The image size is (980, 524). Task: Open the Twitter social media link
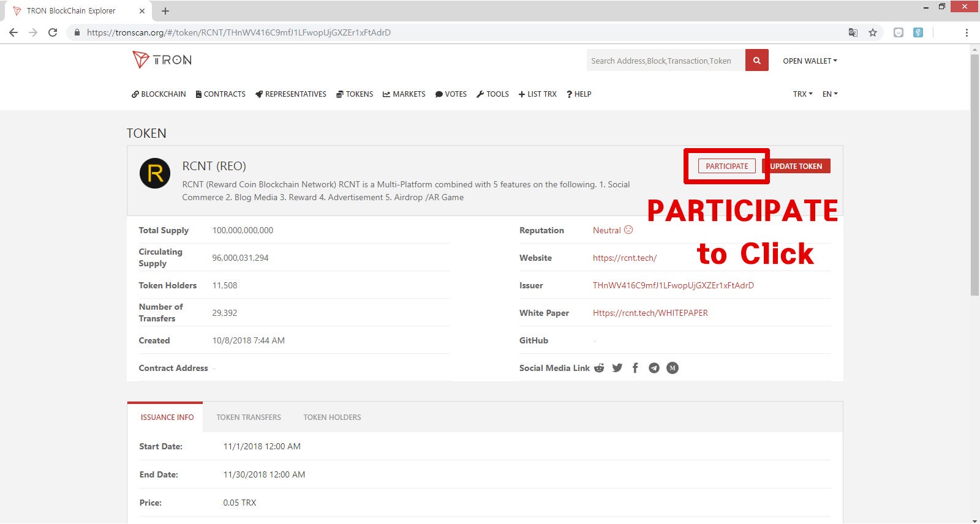click(x=617, y=368)
